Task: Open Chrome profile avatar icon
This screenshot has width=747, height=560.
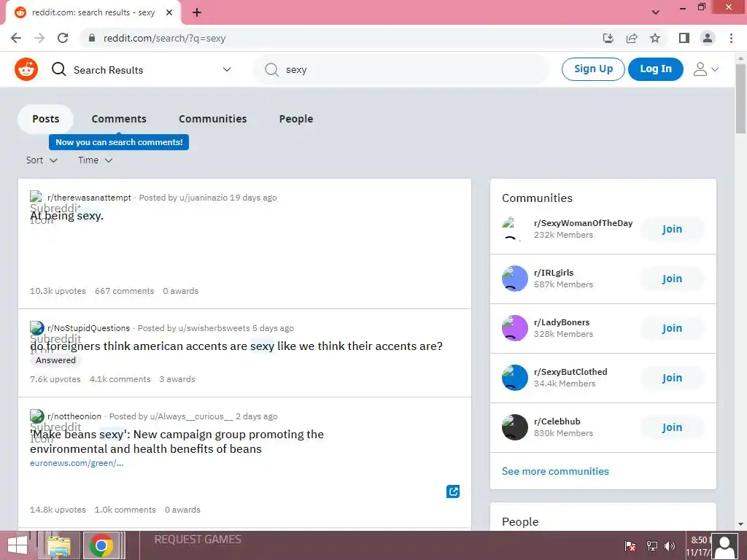Action: pyautogui.click(x=708, y=38)
